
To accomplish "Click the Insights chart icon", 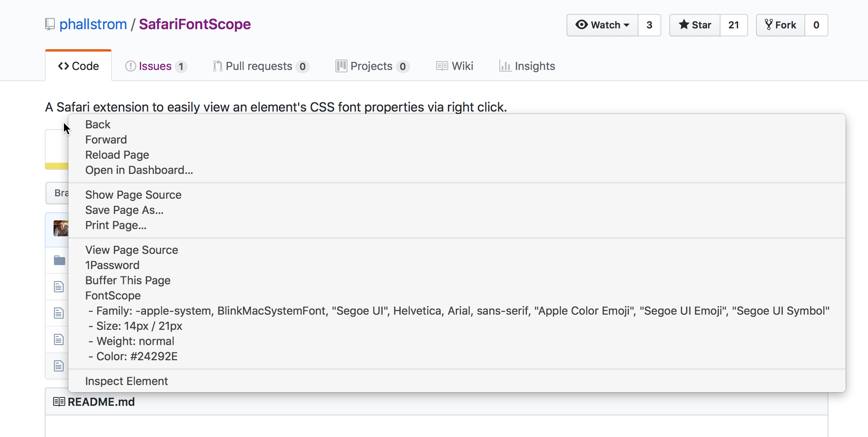I will (505, 66).
